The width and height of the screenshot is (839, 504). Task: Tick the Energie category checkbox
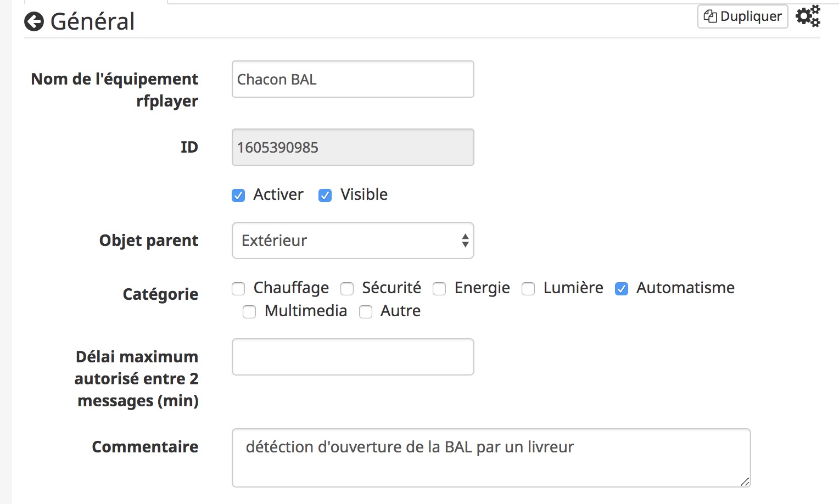tap(439, 289)
